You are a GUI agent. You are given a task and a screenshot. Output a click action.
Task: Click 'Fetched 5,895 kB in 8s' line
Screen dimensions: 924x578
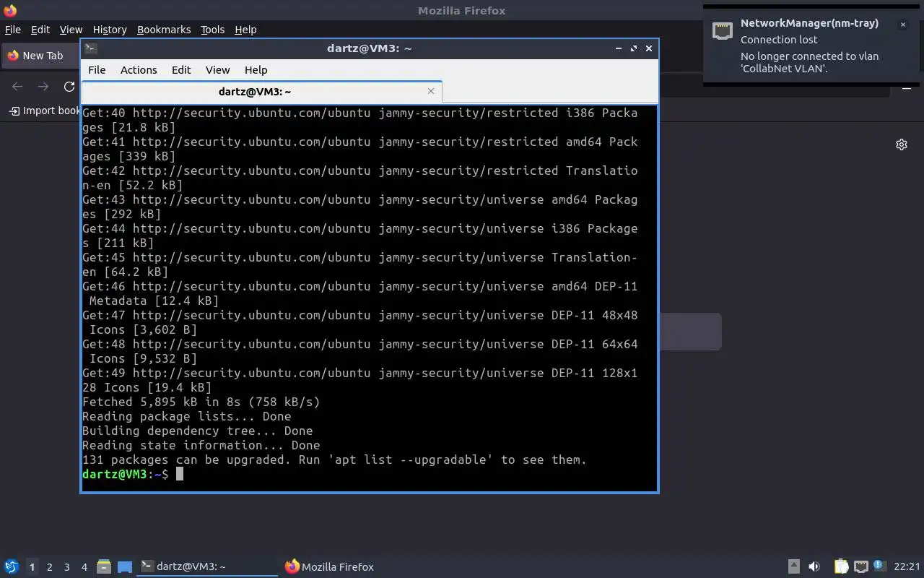tap(201, 402)
